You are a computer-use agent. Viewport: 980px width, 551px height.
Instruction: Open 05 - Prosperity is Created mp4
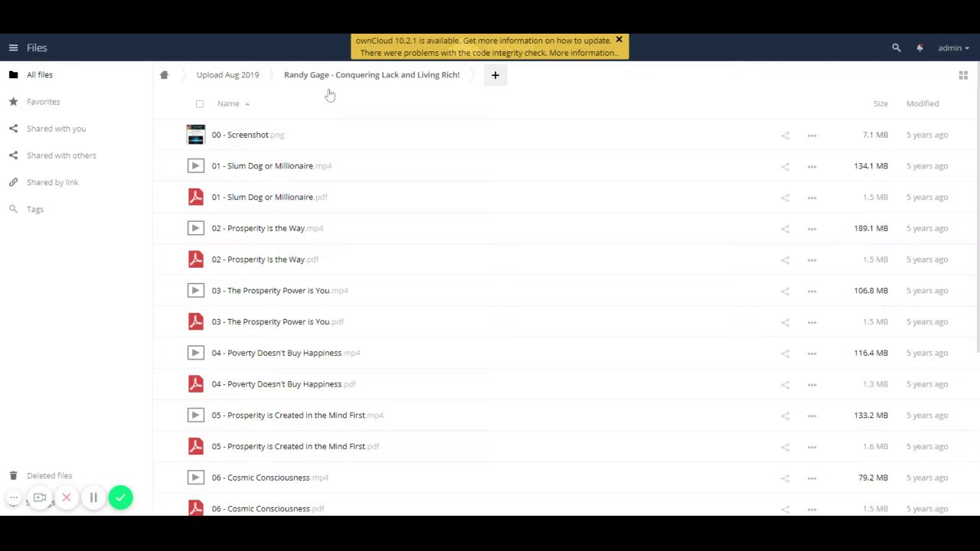[297, 416]
